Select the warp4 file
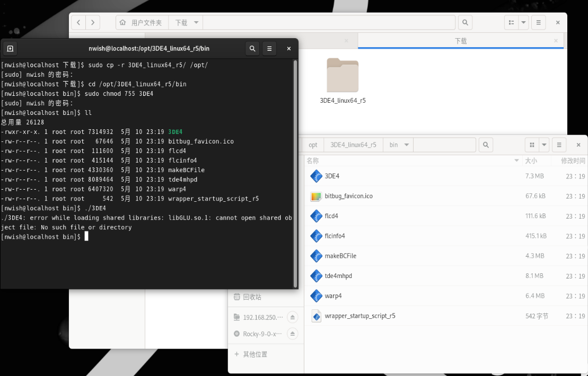 (x=333, y=296)
